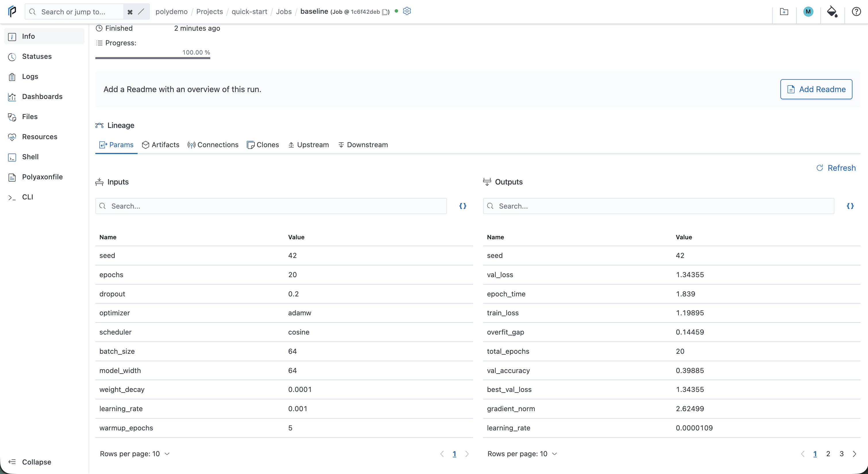Viewport: 868px width, 474px height.
Task: Select the Params lineage tab
Action: (x=116, y=145)
